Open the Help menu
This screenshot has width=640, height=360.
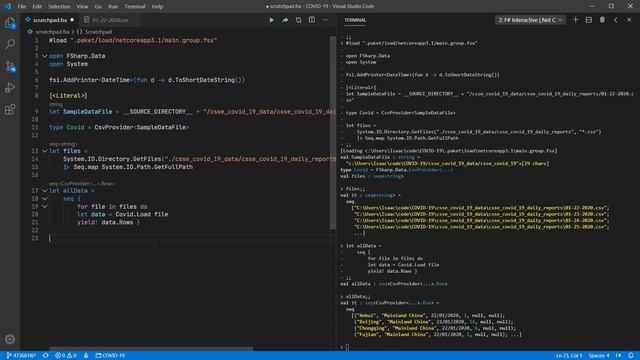tap(157, 7)
